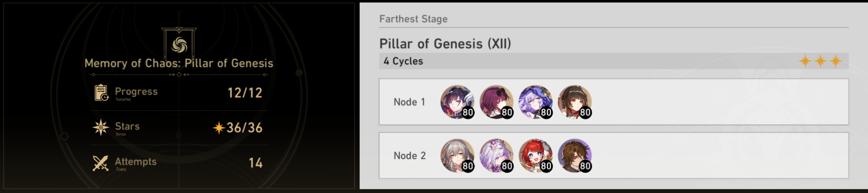Image resolution: width=868 pixels, height=193 pixels.
Task: Click the Memory of Chaos swirl emblem
Action: (x=179, y=45)
